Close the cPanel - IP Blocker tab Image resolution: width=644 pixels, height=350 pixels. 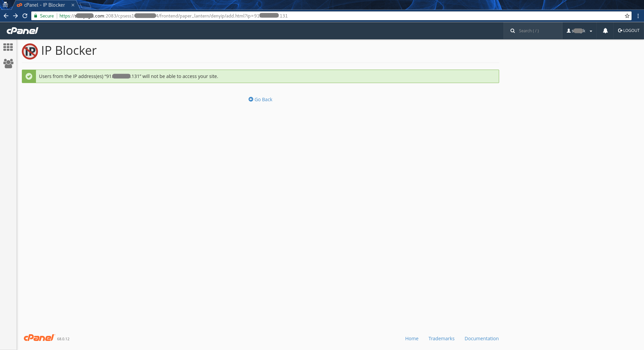pyautogui.click(x=73, y=5)
